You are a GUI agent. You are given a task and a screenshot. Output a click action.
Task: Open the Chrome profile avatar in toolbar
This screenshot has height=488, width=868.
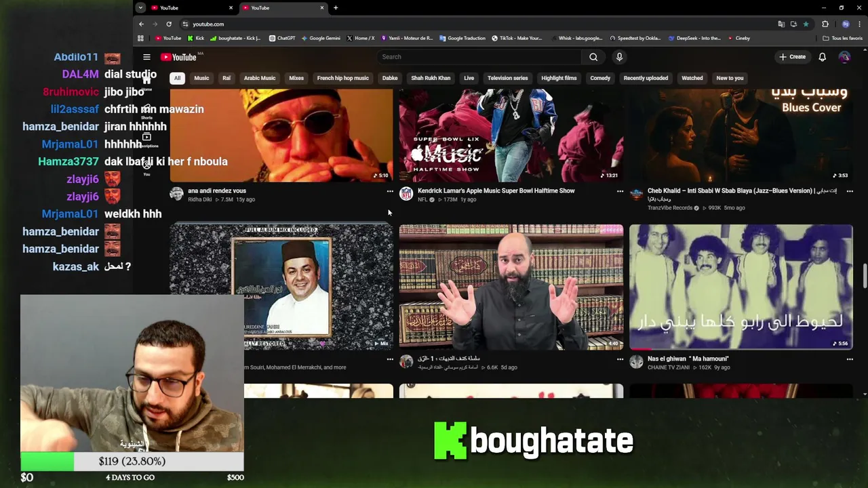click(845, 24)
